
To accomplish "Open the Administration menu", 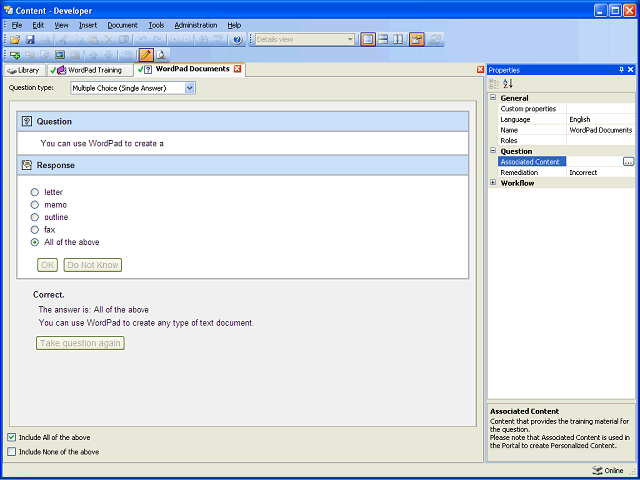I will 196,25.
